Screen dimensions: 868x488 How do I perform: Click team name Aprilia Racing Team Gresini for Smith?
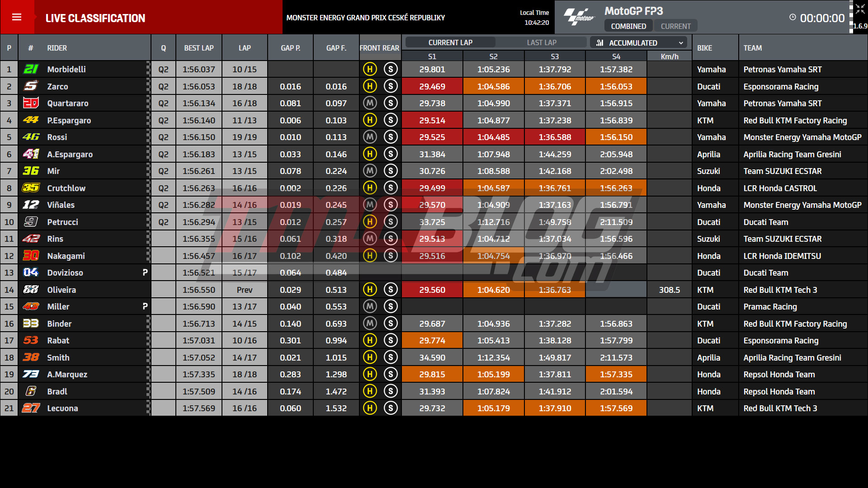pyautogui.click(x=792, y=357)
